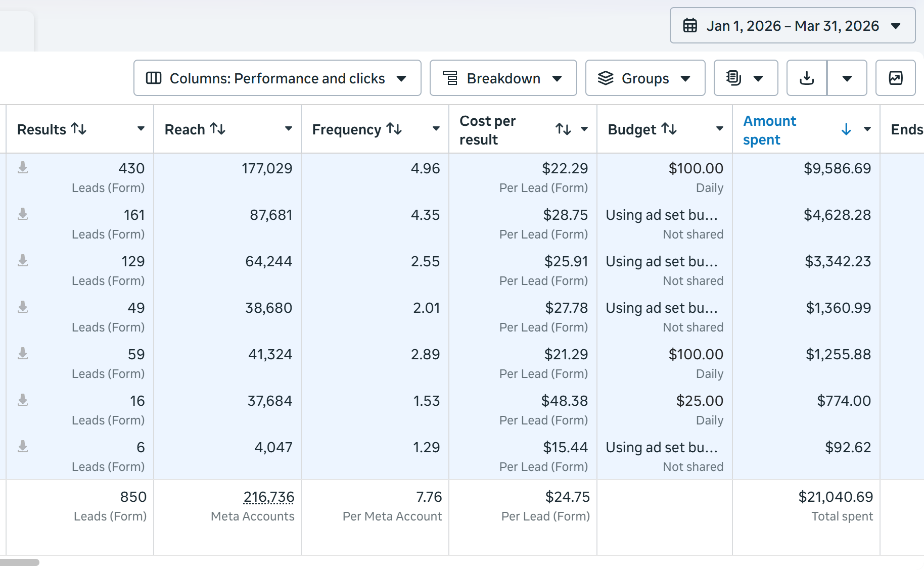Open the Amount spent column options caret

click(867, 129)
